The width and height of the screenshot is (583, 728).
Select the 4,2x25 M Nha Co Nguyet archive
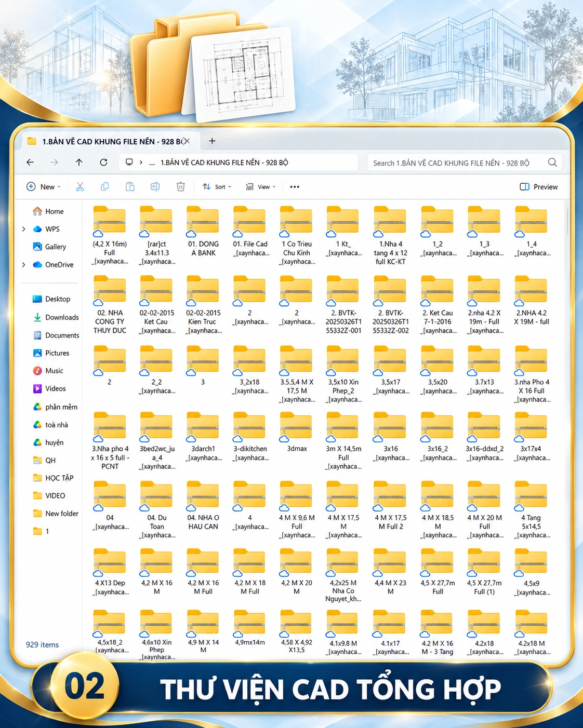(x=343, y=575)
